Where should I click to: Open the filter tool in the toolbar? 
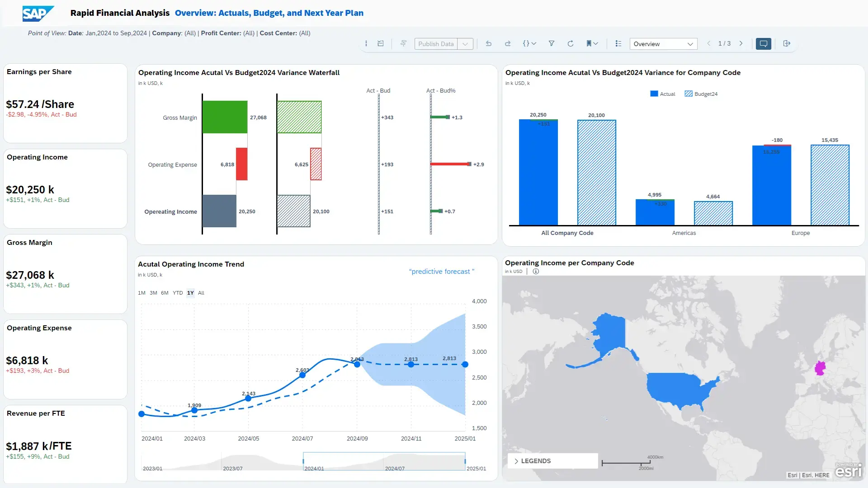(552, 43)
